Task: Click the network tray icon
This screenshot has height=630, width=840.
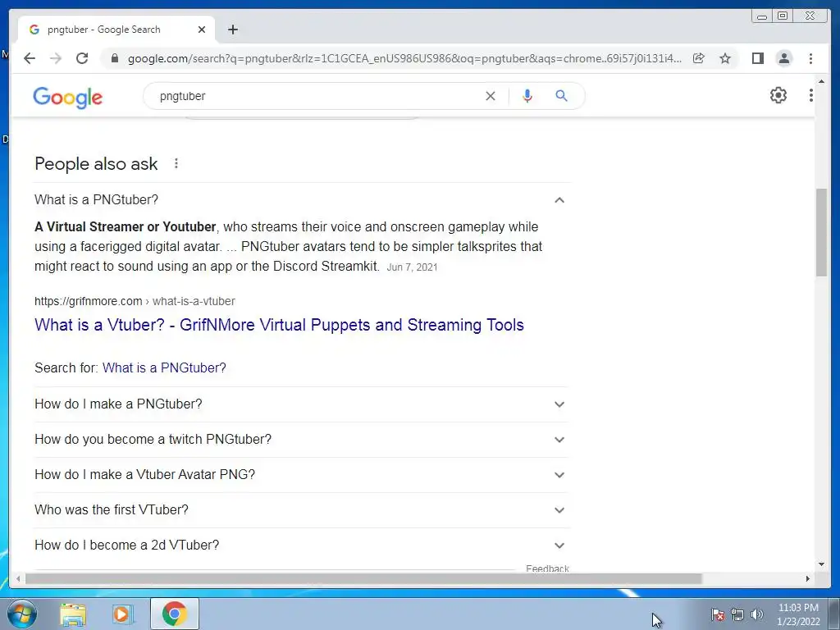Action: click(737, 614)
